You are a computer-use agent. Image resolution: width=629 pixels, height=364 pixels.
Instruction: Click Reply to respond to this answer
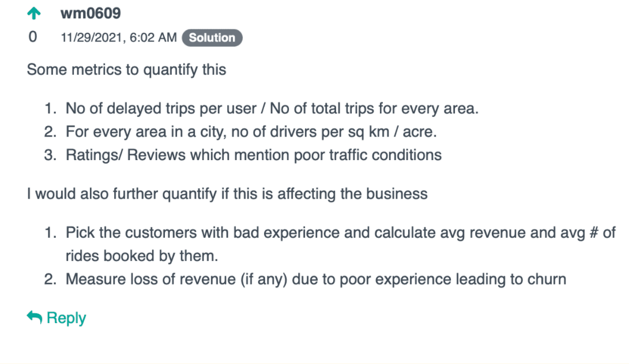(66, 317)
